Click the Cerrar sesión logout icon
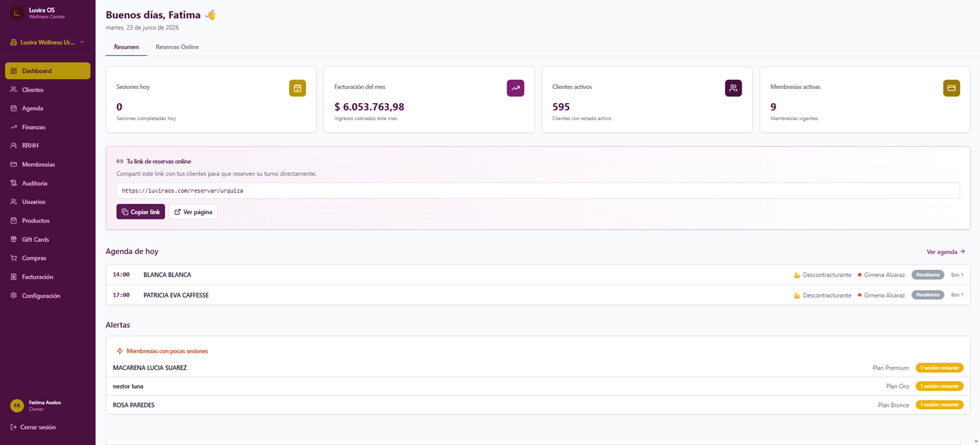 tap(13, 427)
